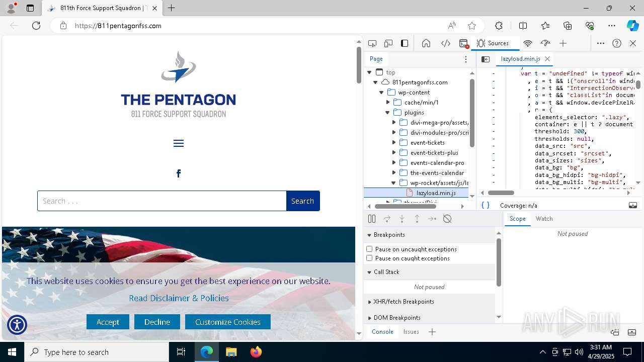The image size is (644, 362).
Task: Expand the event-tickets folder
Action: point(394,143)
